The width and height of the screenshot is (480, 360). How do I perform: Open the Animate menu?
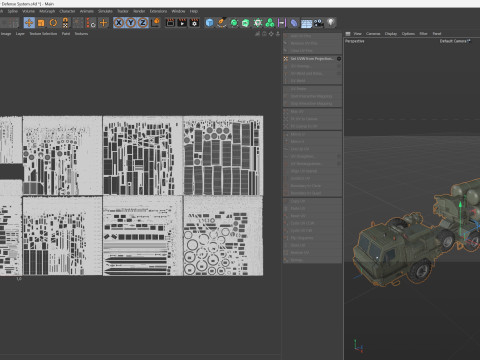[87, 11]
